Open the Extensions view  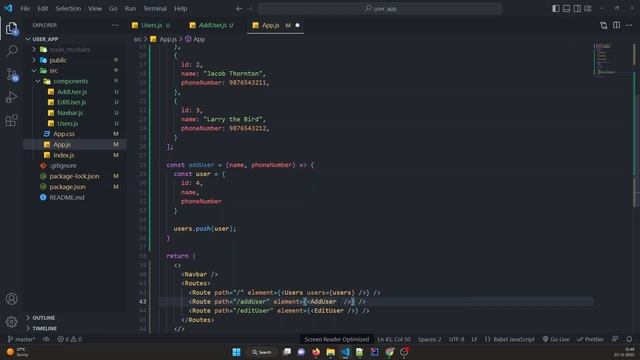(11, 120)
